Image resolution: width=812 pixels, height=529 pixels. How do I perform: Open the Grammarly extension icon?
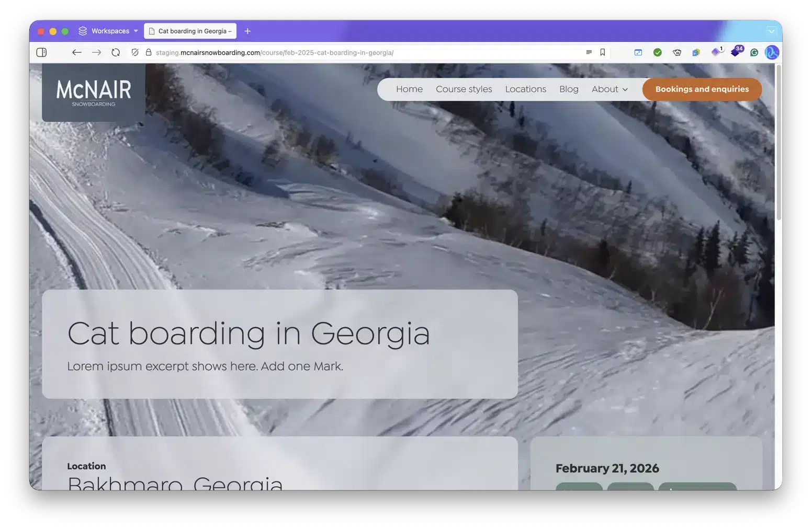point(754,52)
